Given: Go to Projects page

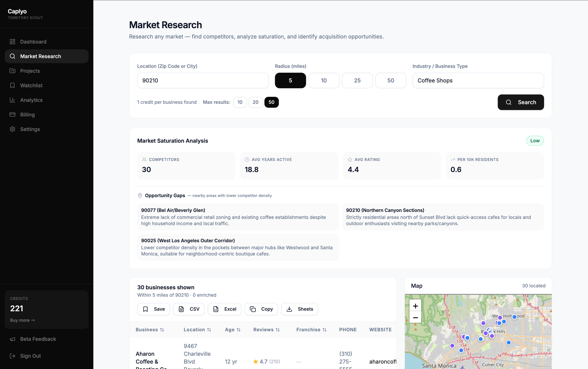Looking at the screenshot, I should pos(47,71).
